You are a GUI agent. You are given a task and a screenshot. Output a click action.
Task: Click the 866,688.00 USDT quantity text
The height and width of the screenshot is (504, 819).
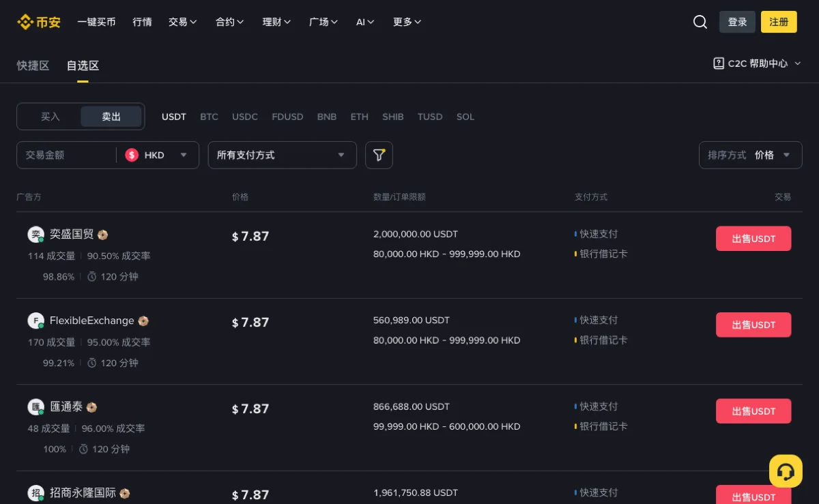click(x=412, y=406)
